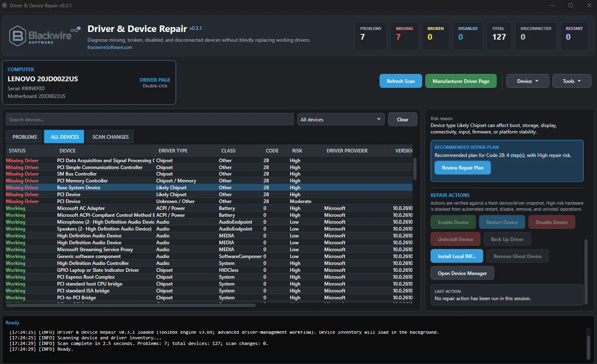Expand the All devices filter combo box
The image size is (597, 364).
click(x=341, y=119)
